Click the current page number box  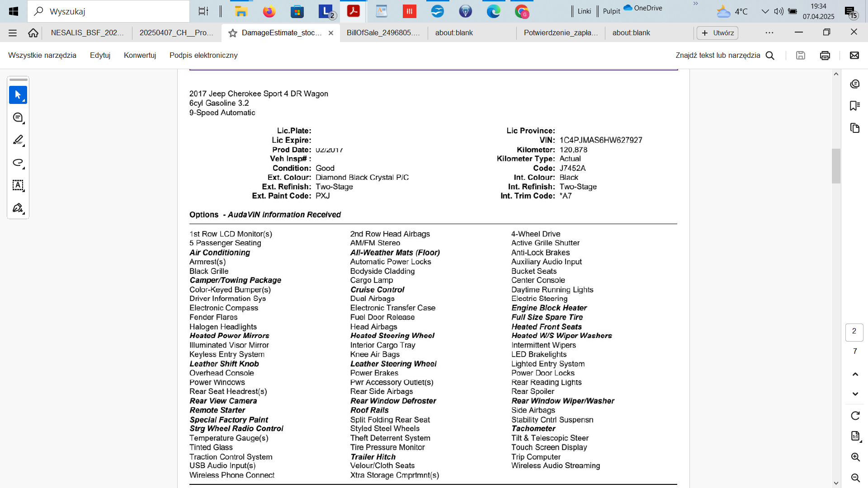854,332
